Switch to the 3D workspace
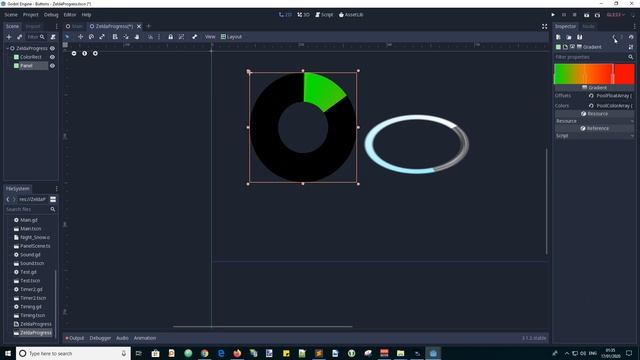The height and width of the screenshot is (360, 640). click(x=303, y=15)
